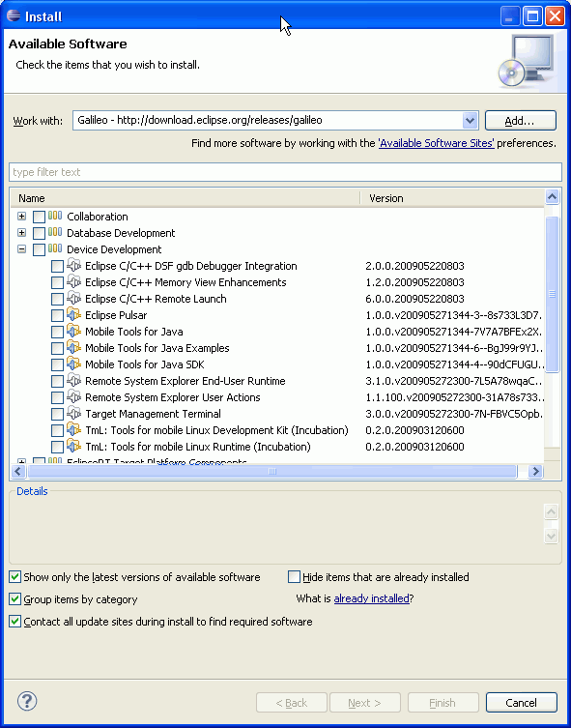Viewport: 571px width, 728px height.
Task: Click the C/C++ Remote Launch feature icon
Action: pyautogui.click(x=74, y=299)
